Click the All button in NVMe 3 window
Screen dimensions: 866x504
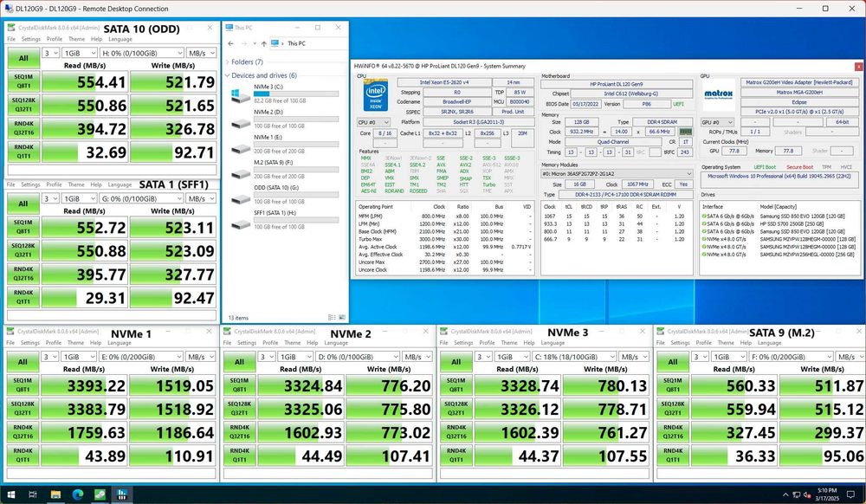456,362
